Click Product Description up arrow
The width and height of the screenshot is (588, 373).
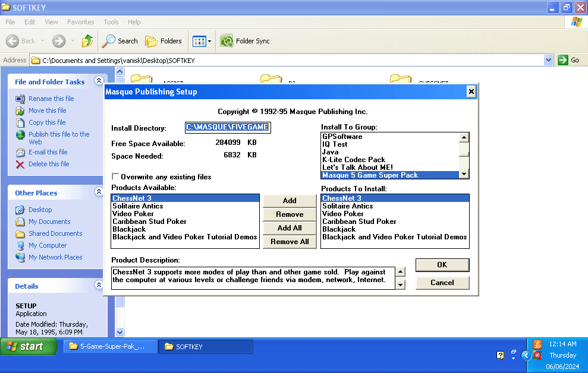pyautogui.click(x=401, y=271)
